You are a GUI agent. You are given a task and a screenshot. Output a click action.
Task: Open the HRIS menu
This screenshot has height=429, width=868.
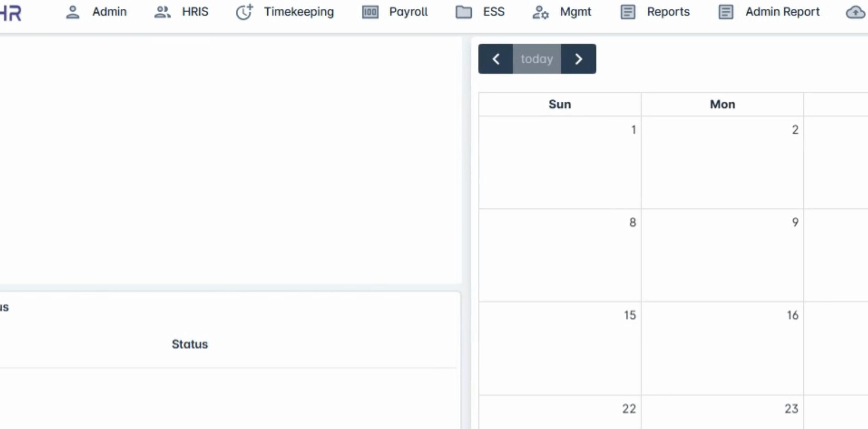[195, 12]
